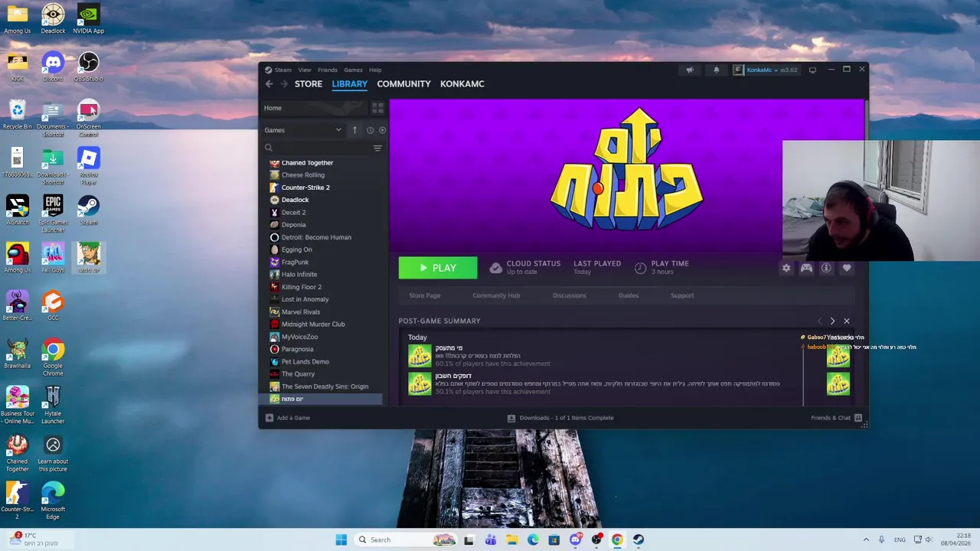Open OBS Studio desktop shortcut
Viewport: 980px width, 551px height.
pyautogui.click(x=89, y=67)
